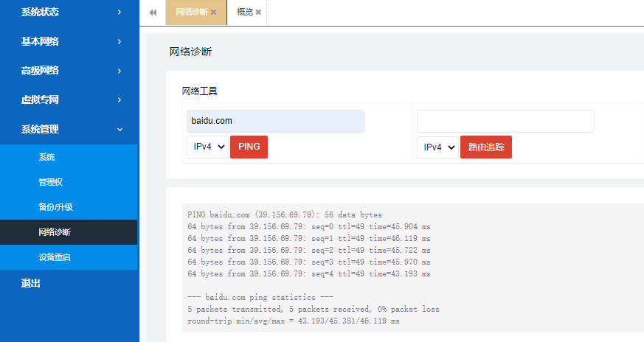Close the 网络诊断 tab
The height and width of the screenshot is (342, 644).
tap(213, 13)
